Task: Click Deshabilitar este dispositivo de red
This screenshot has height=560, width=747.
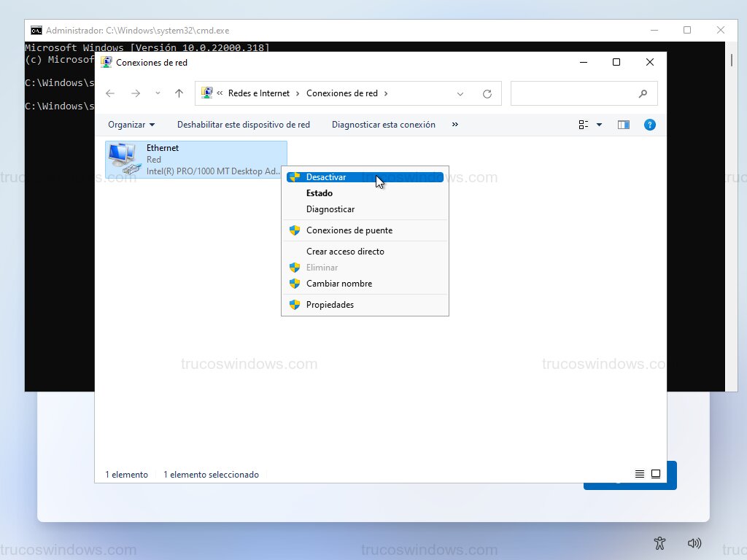Action: (x=243, y=125)
